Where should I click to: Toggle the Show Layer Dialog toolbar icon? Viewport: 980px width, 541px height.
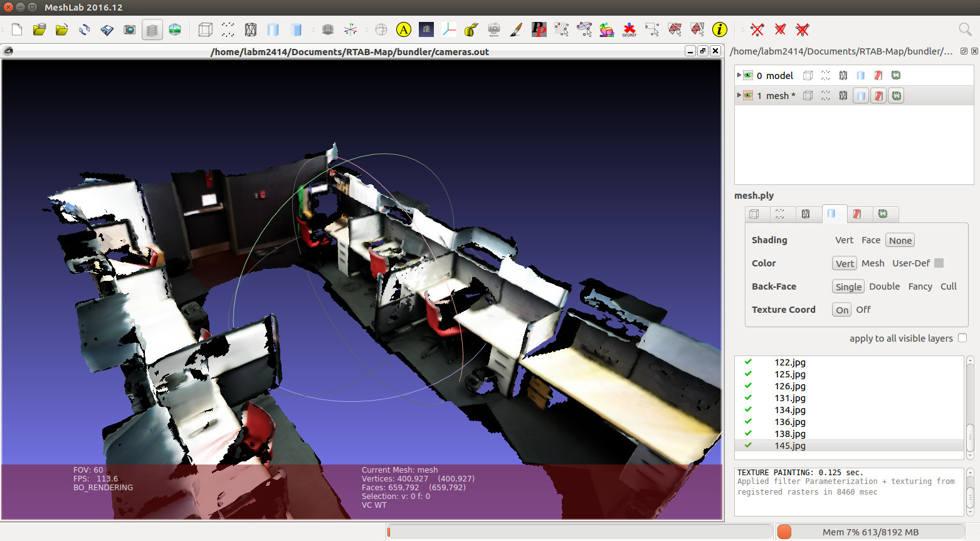pyautogui.click(x=152, y=29)
